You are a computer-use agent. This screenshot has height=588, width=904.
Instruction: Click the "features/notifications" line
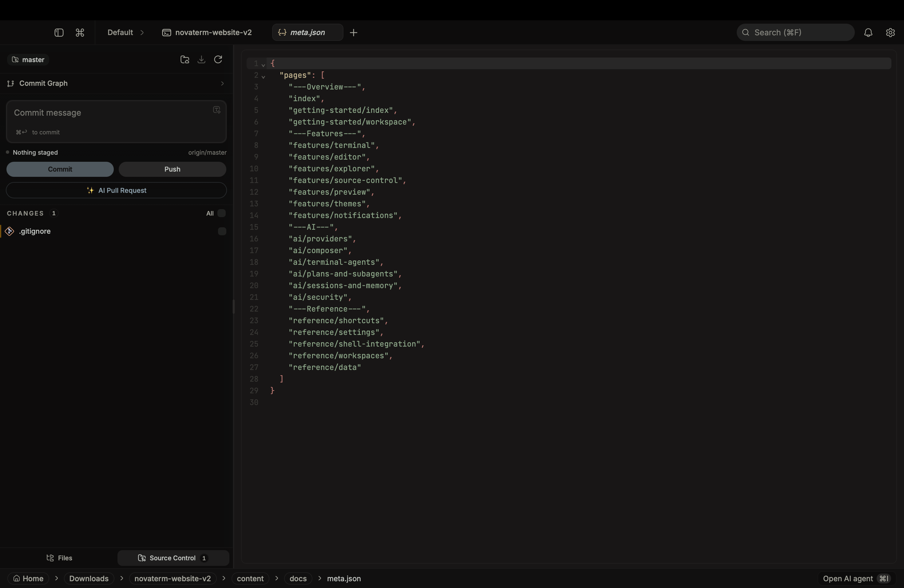pyautogui.click(x=345, y=216)
